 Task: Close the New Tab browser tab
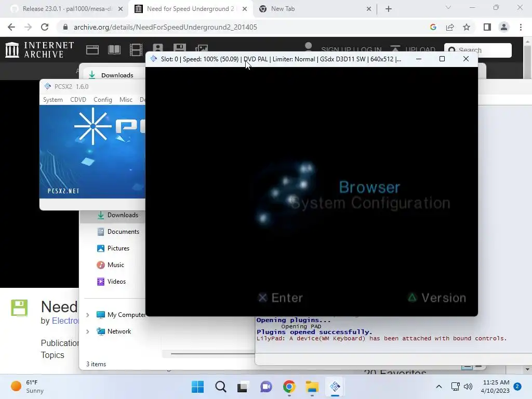pyautogui.click(x=369, y=9)
